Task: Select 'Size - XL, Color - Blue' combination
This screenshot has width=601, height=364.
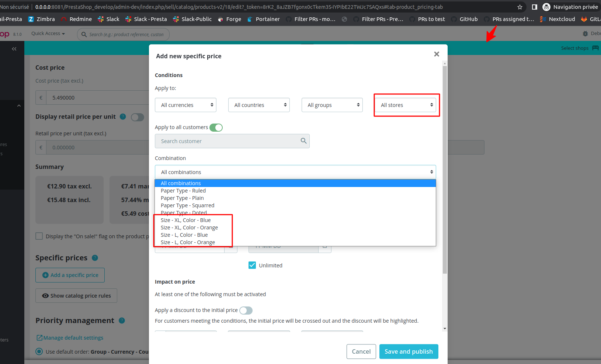Action: coord(185,220)
